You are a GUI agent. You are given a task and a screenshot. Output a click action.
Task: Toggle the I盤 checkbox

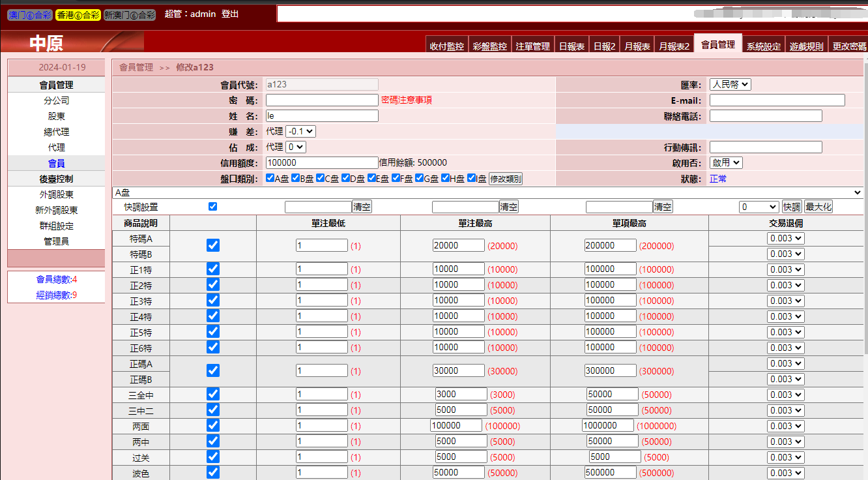pos(471,178)
